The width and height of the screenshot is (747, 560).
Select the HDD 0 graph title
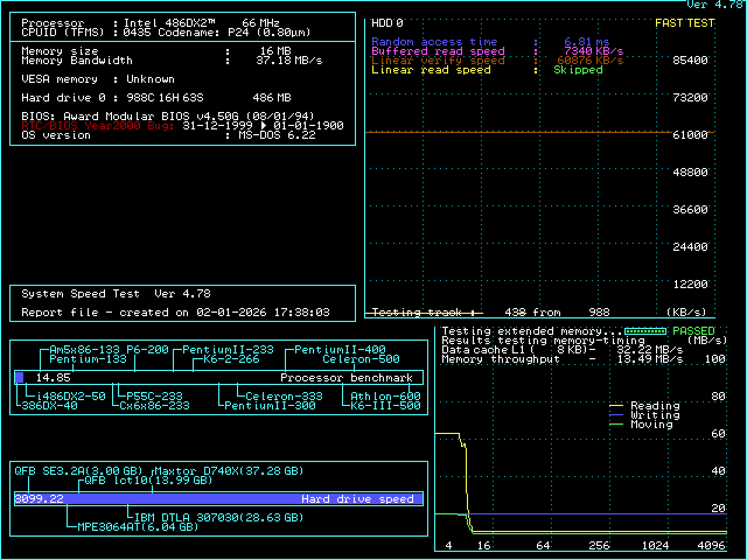coord(387,23)
